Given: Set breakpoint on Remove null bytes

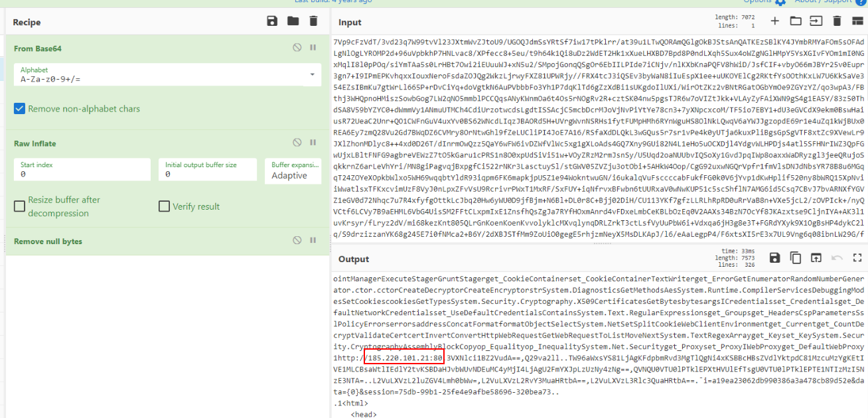Looking at the screenshot, I should point(313,240).
